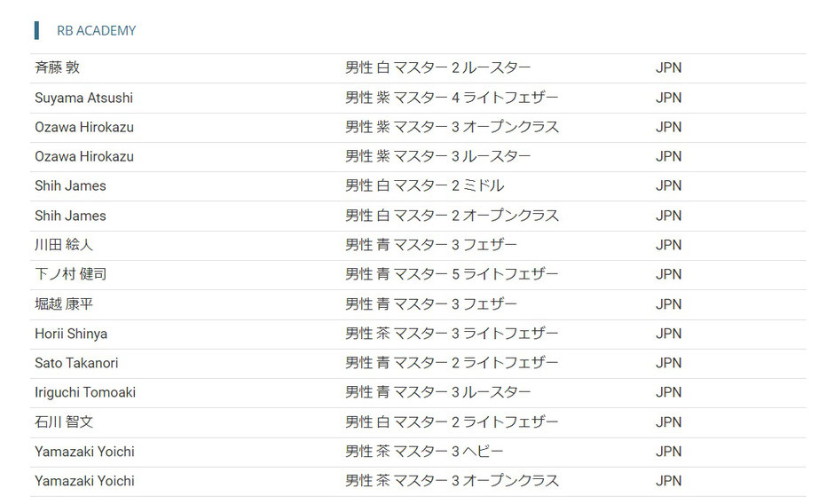This screenshot has height=504, width=834.
Task: Click Ozawa Hirokazu in the オープンクラス row
Action: (84, 127)
